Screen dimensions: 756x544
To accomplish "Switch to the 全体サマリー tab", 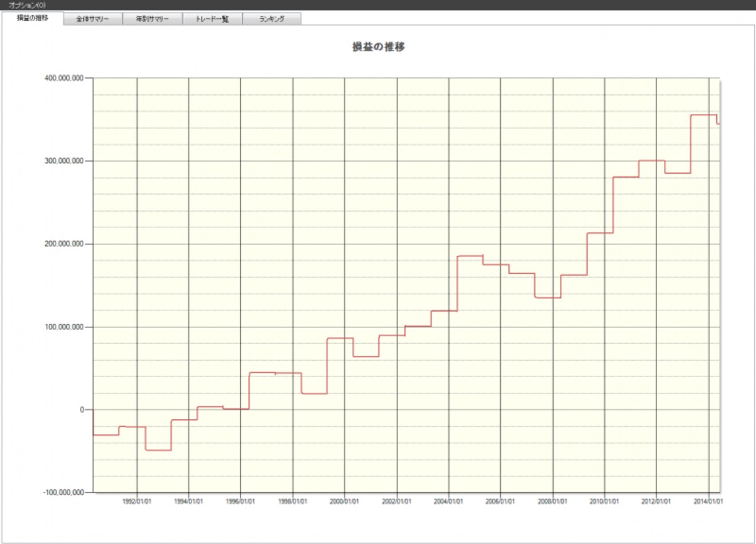I will point(93,19).
